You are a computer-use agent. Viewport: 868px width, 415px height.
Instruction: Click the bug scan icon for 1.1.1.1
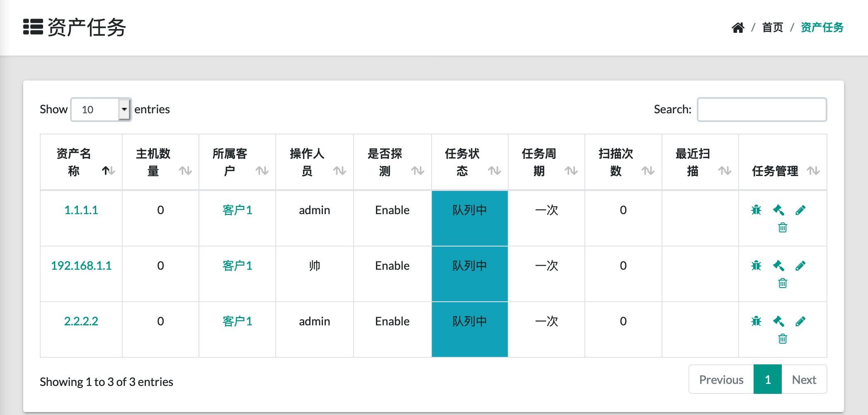pos(756,210)
